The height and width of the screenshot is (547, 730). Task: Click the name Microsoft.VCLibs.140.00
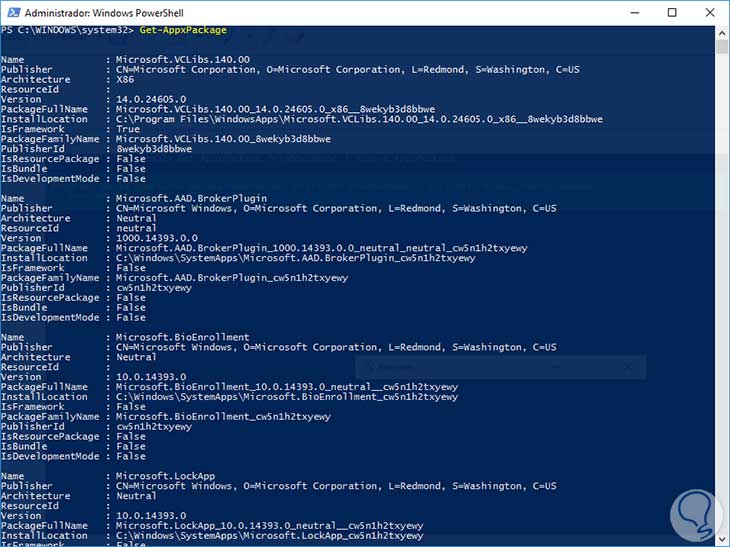182,60
